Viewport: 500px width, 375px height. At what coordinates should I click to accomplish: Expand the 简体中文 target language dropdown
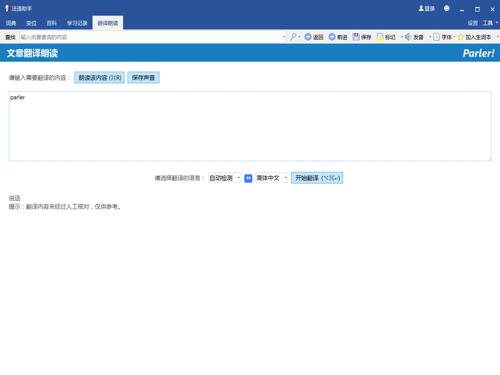271,178
